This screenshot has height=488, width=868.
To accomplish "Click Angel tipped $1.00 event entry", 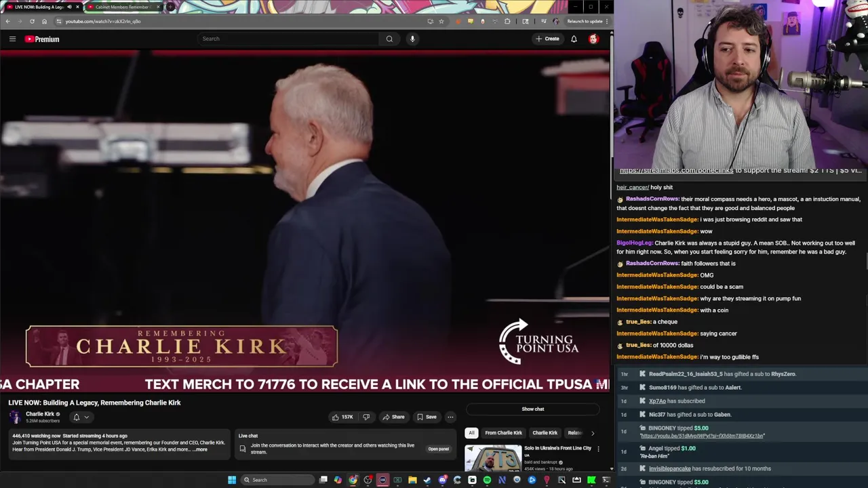I will [x=742, y=451].
